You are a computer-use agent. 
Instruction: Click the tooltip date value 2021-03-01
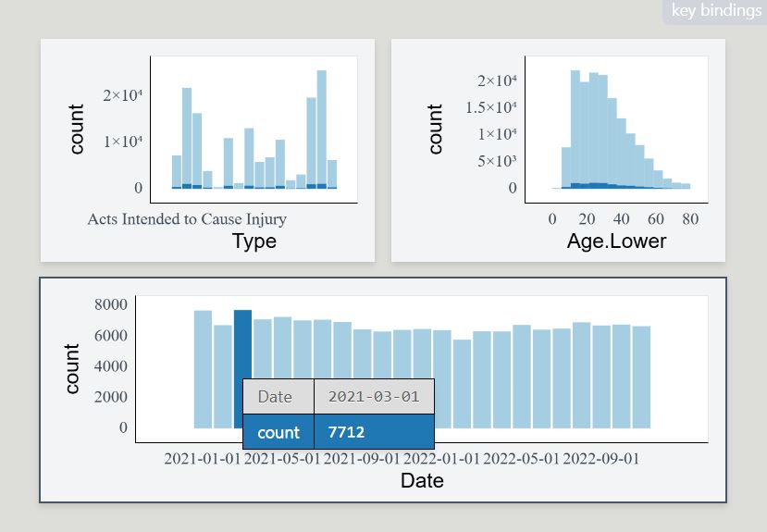tap(374, 397)
